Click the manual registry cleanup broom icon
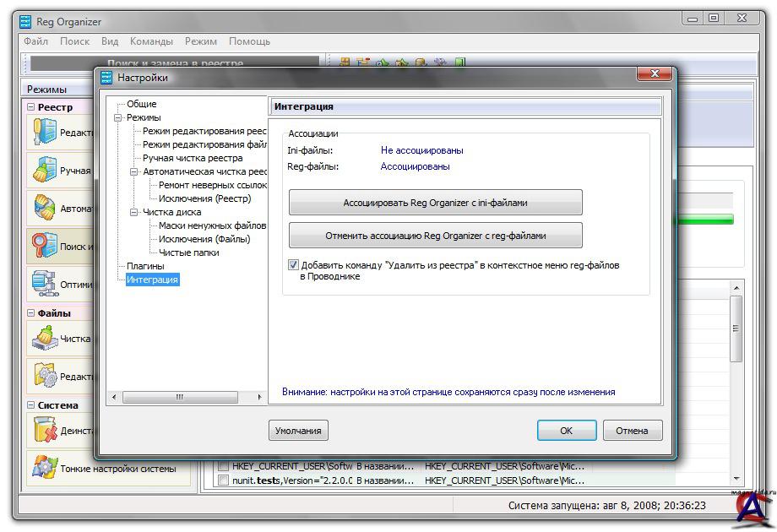The height and width of the screenshot is (532, 777). coord(45,171)
